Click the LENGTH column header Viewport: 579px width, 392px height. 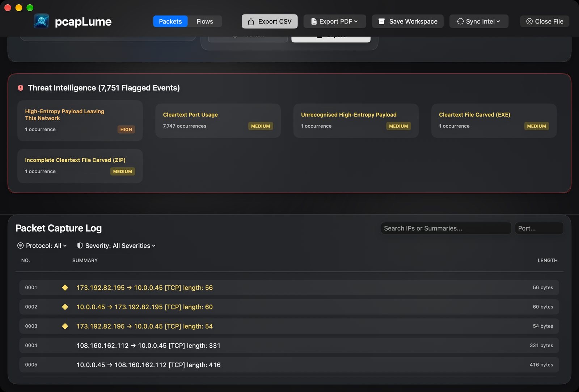[x=548, y=261]
